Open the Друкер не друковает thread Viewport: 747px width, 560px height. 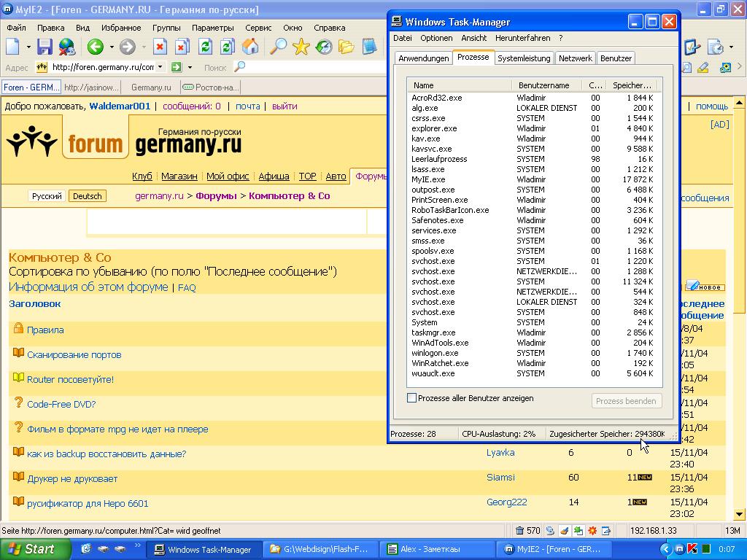(72, 478)
